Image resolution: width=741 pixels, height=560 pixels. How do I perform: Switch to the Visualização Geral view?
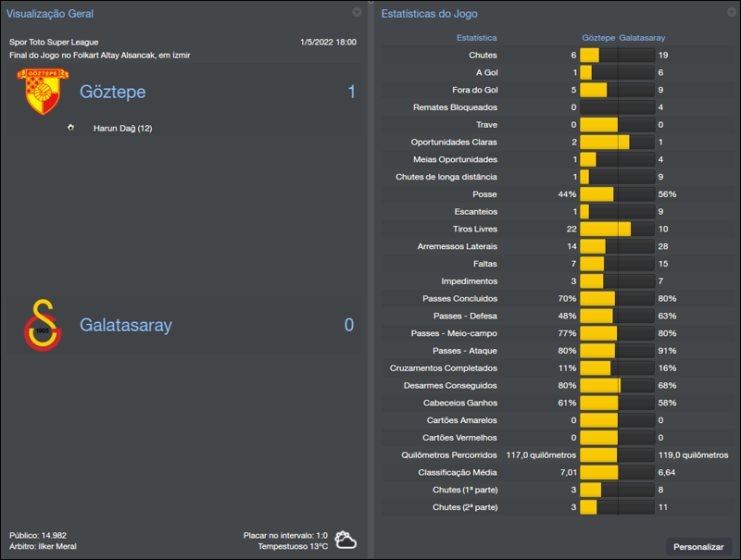pos(51,13)
